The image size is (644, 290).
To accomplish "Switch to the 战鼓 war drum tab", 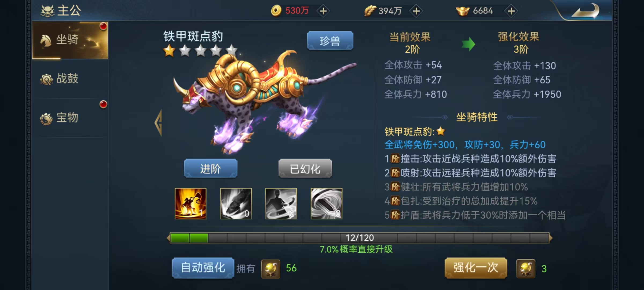I will (x=70, y=79).
